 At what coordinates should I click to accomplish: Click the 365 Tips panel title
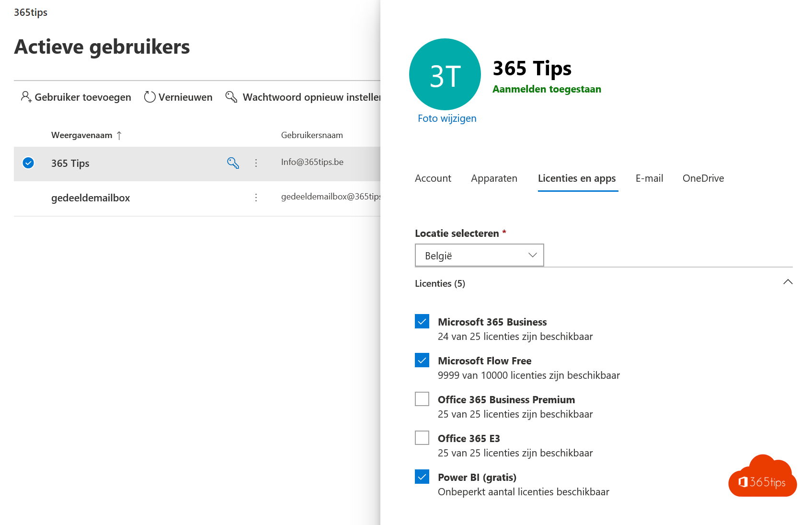click(532, 69)
